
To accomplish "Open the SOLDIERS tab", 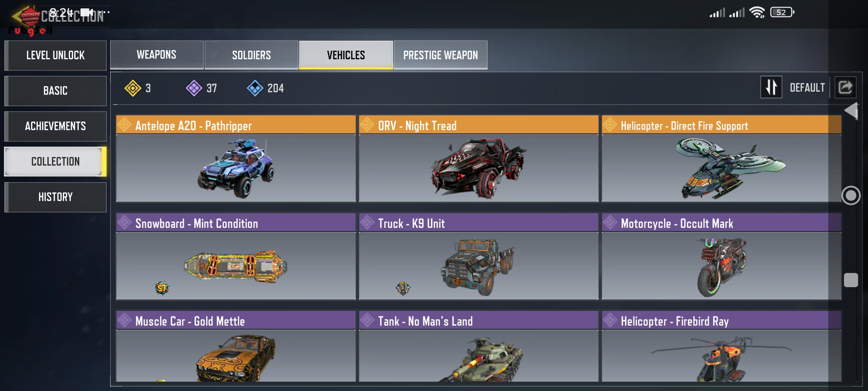I will pos(251,55).
